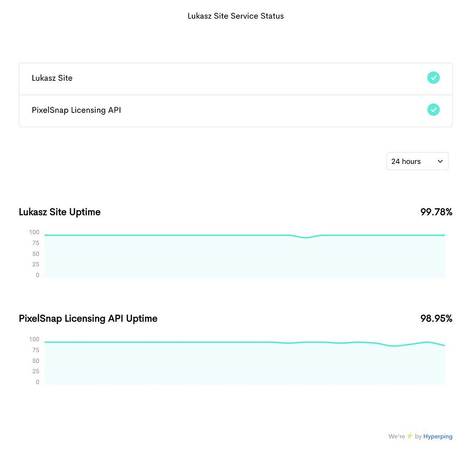This screenshot has height=456, width=476.
Task: Click the lightning bolt icon in the footer
Action: pyautogui.click(x=409, y=436)
